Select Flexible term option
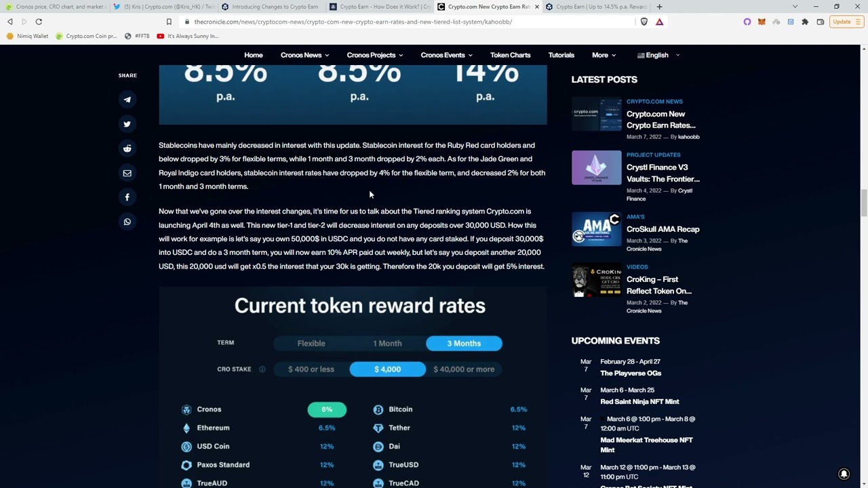This screenshot has width=868, height=488. coord(311,344)
